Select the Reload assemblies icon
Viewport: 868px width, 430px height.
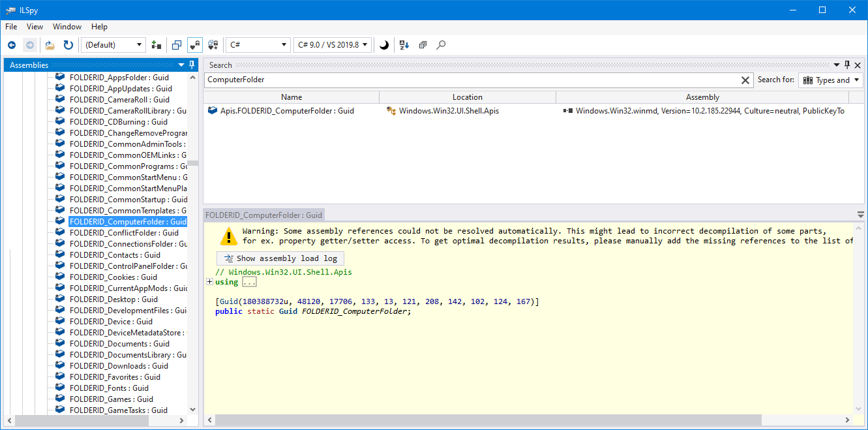[68, 44]
